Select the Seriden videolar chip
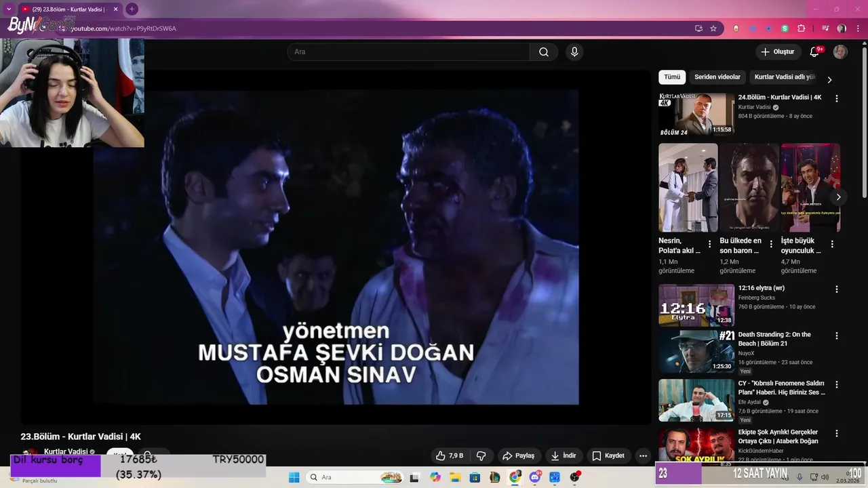The width and height of the screenshot is (868, 488). coord(717,77)
